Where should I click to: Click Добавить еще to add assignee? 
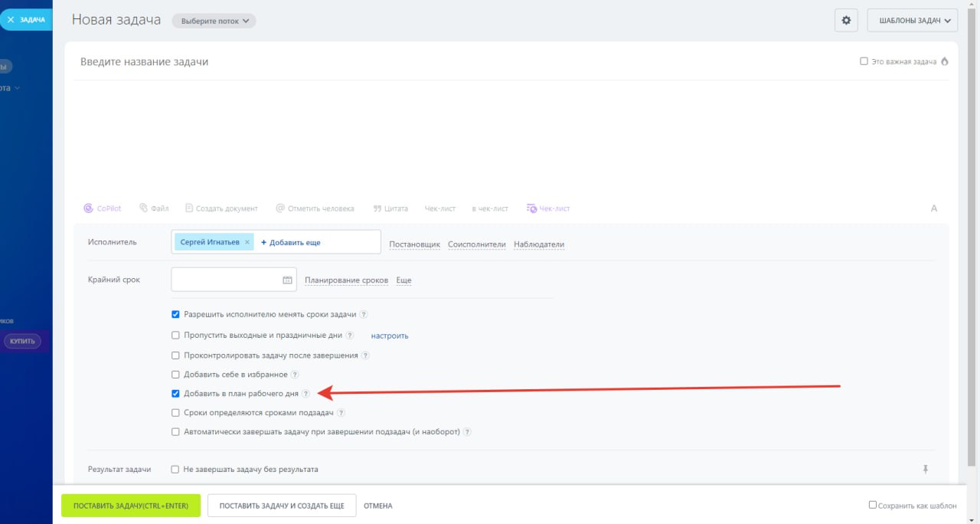291,242
